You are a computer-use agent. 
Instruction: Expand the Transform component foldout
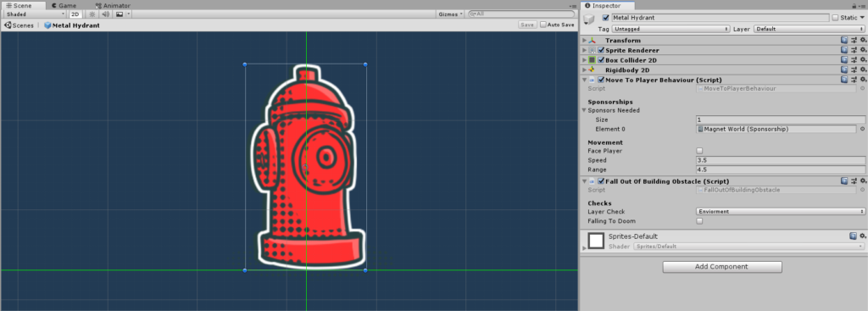[585, 41]
